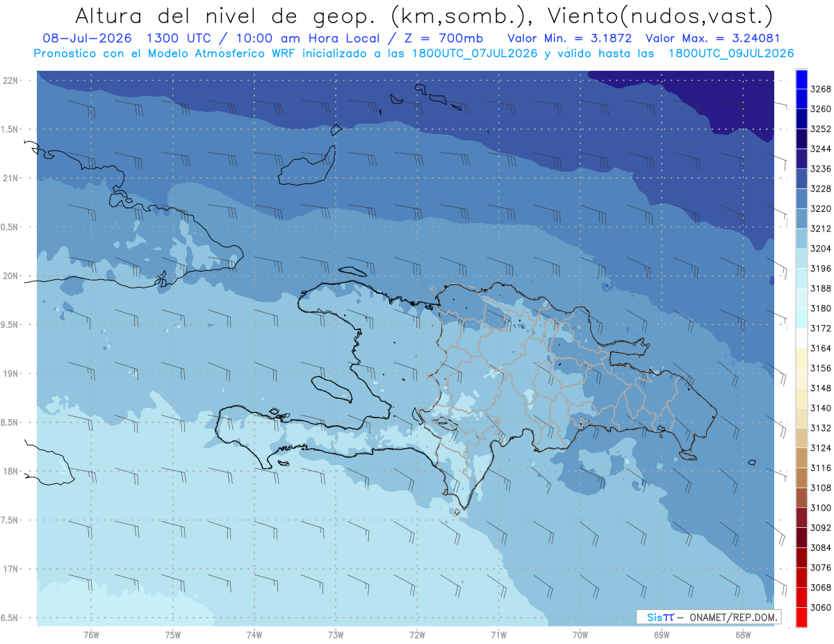
Task: Click the 18N latitude axis label
Action: coord(10,472)
